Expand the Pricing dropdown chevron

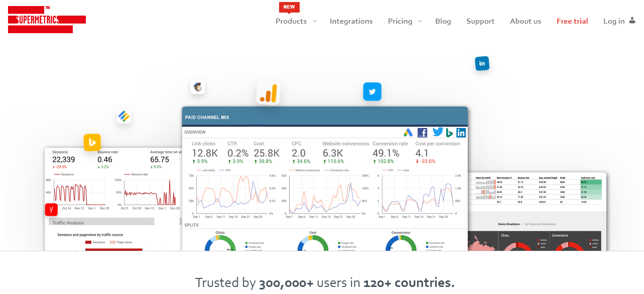pos(420,21)
